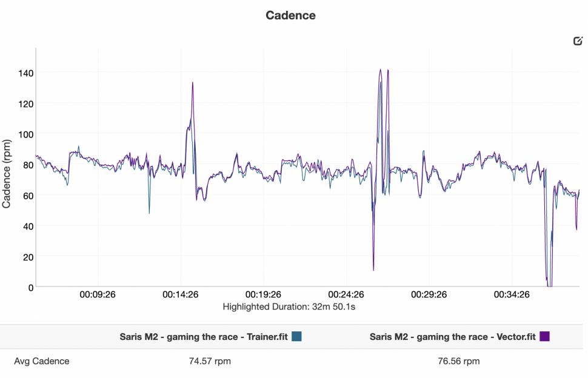Screen dimensions: 588x378
Task: Click the 0 y-axis label
Action: click(31, 288)
